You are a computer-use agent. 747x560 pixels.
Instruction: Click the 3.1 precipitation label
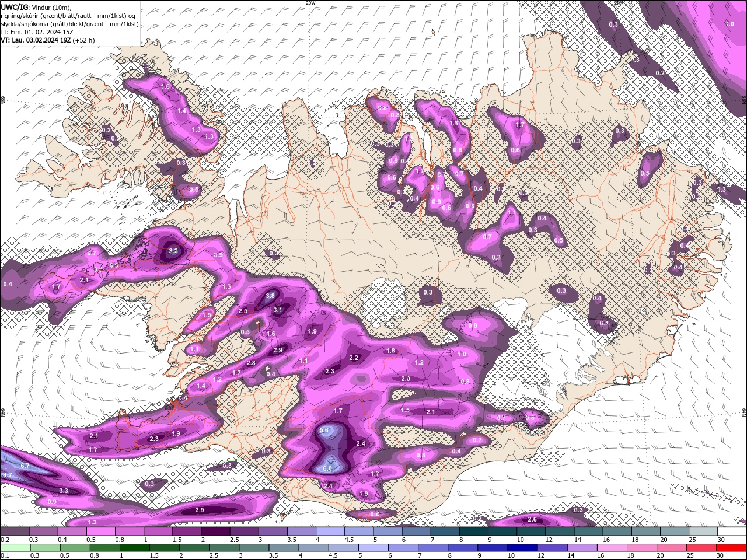click(x=278, y=310)
